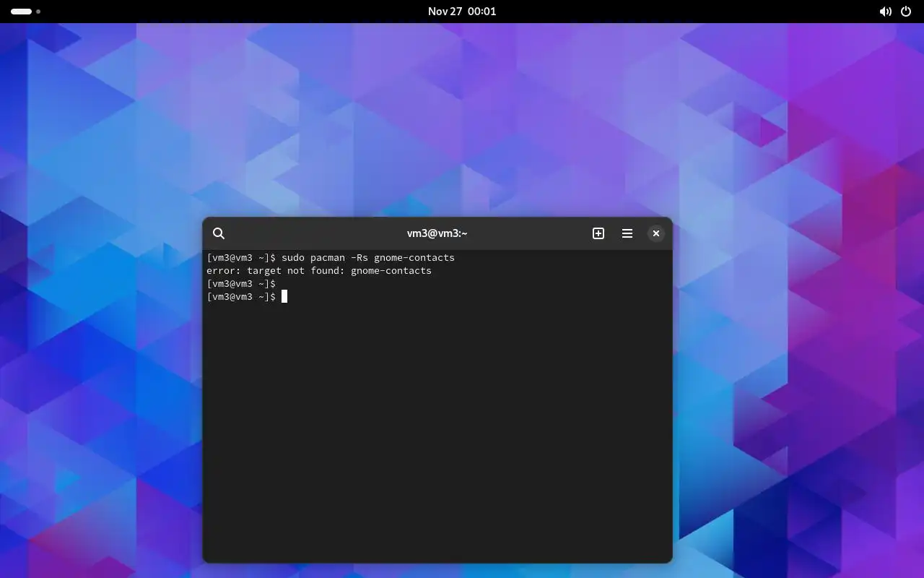Click the terminal cursor block
924x578 pixels.
284,296
